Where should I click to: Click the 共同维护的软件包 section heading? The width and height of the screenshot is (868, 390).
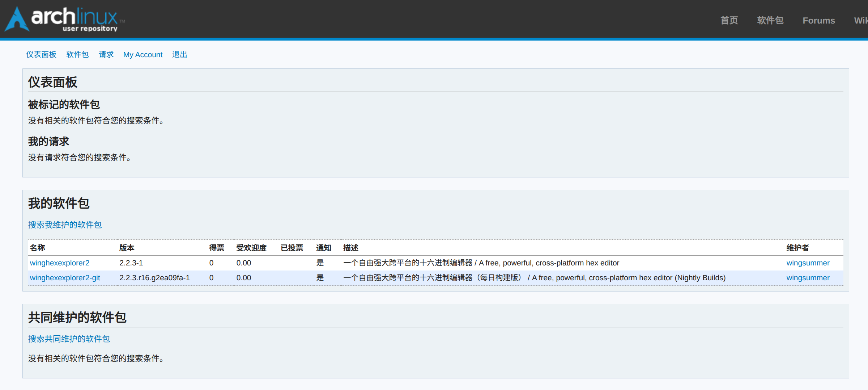click(77, 317)
